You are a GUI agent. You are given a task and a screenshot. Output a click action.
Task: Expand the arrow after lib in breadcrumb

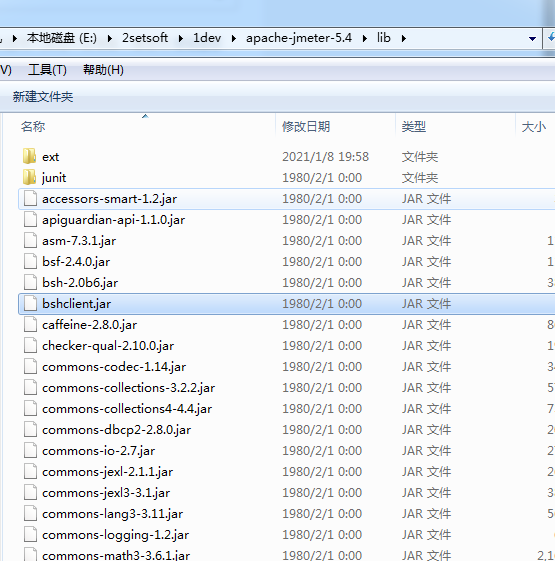[x=404, y=38]
